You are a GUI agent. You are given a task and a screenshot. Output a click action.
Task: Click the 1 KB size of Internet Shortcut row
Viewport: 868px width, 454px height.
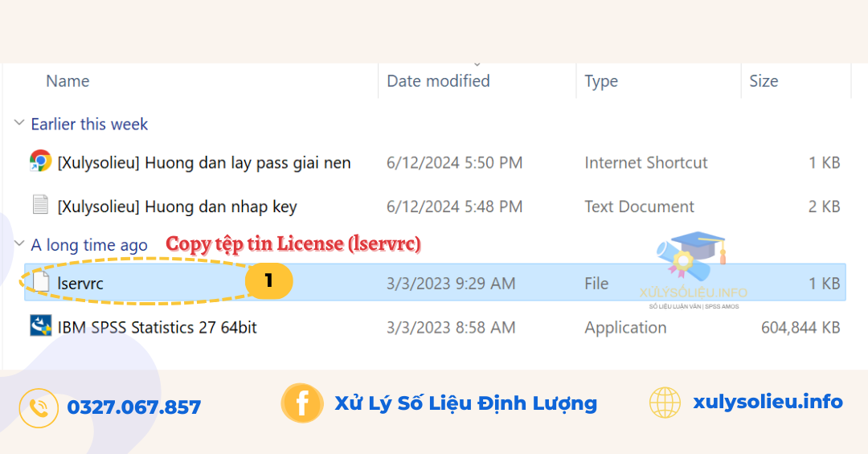pos(825,163)
